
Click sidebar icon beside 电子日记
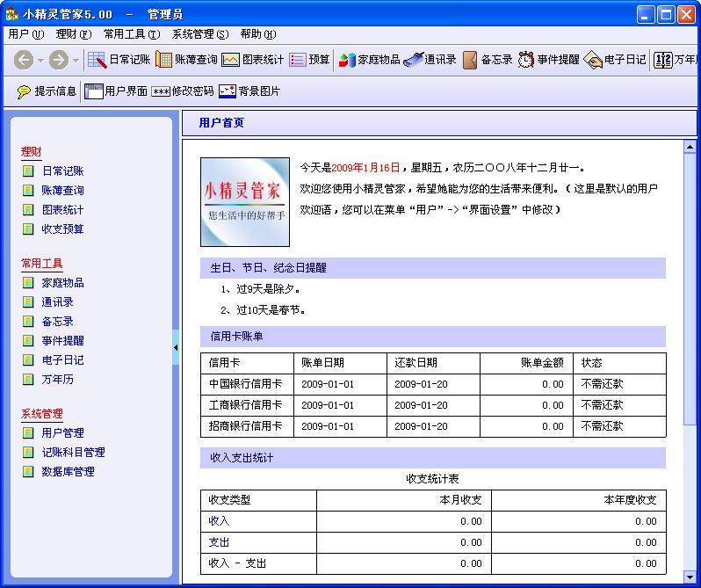(x=28, y=360)
